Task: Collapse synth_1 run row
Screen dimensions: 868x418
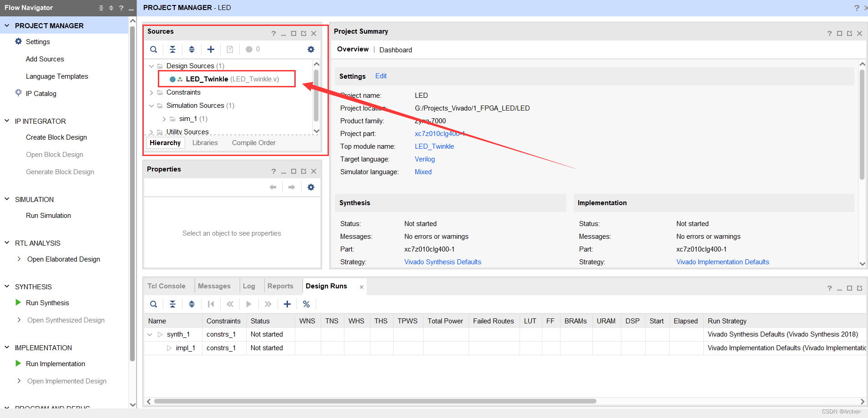Action: click(x=150, y=334)
